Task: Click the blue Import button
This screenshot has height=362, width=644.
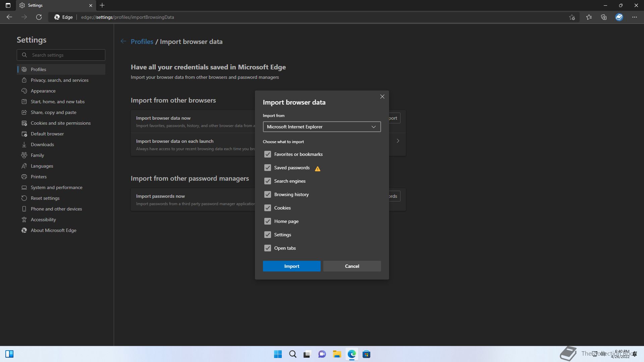Action: tap(291, 266)
